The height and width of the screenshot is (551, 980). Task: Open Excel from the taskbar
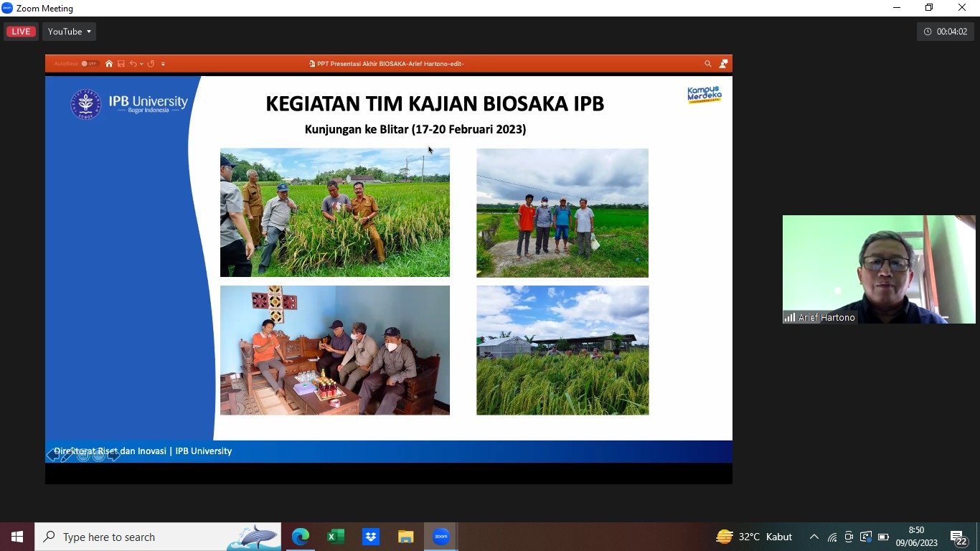335,537
